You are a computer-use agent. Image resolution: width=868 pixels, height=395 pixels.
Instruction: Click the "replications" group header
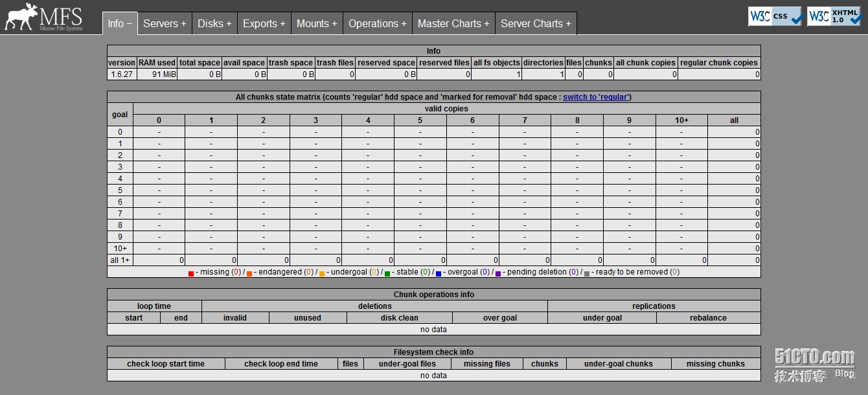(654, 306)
